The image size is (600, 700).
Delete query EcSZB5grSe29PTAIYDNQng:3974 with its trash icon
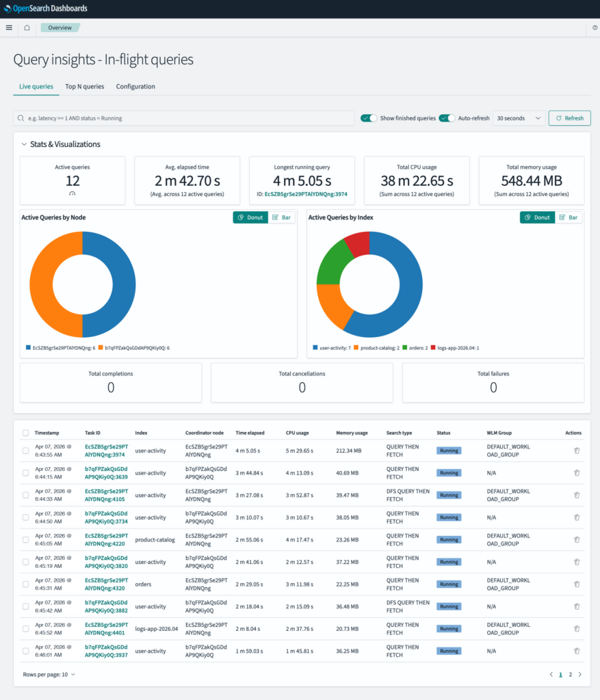tap(577, 451)
